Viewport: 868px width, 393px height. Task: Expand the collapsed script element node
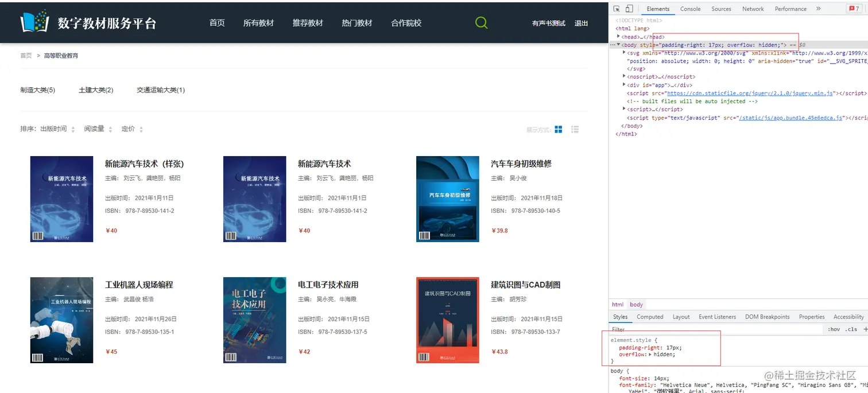pos(625,109)
